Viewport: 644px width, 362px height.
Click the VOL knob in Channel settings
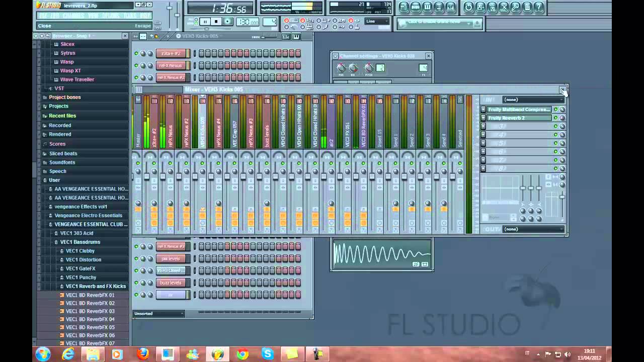tap(353, 68)
